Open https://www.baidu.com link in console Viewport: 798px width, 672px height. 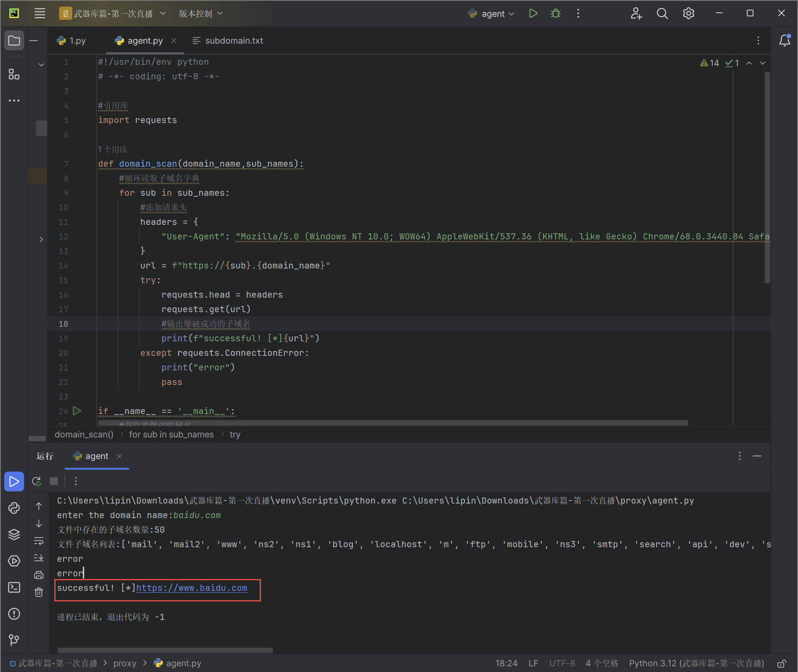192,588
